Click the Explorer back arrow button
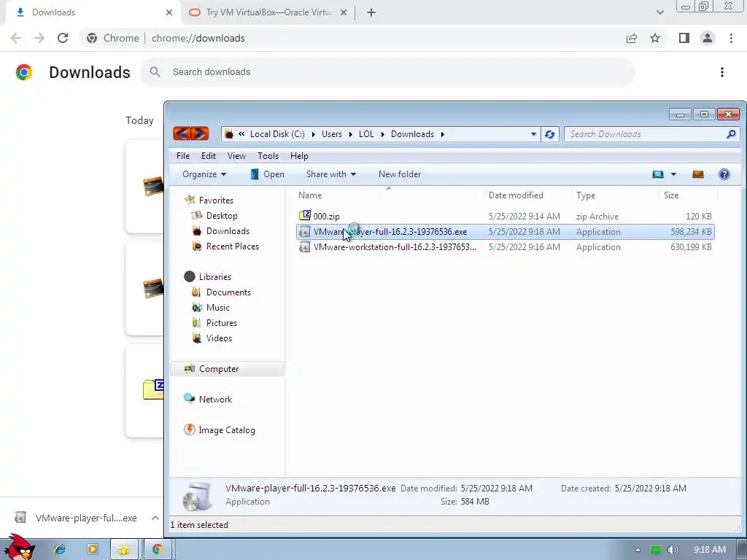The width and height of the screenshot is (747, 560). pyautogui.click(x=182, y=134)
